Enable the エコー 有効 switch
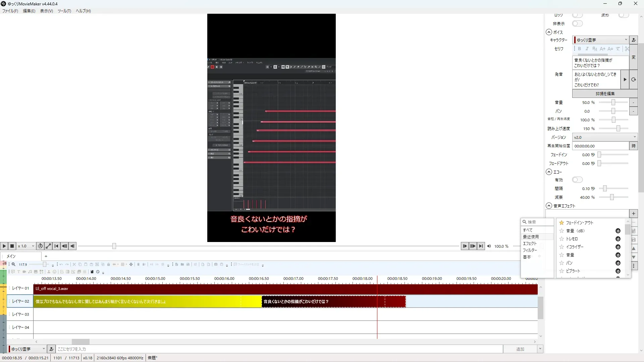The image size is (644, 362). (x=577, y=180)
